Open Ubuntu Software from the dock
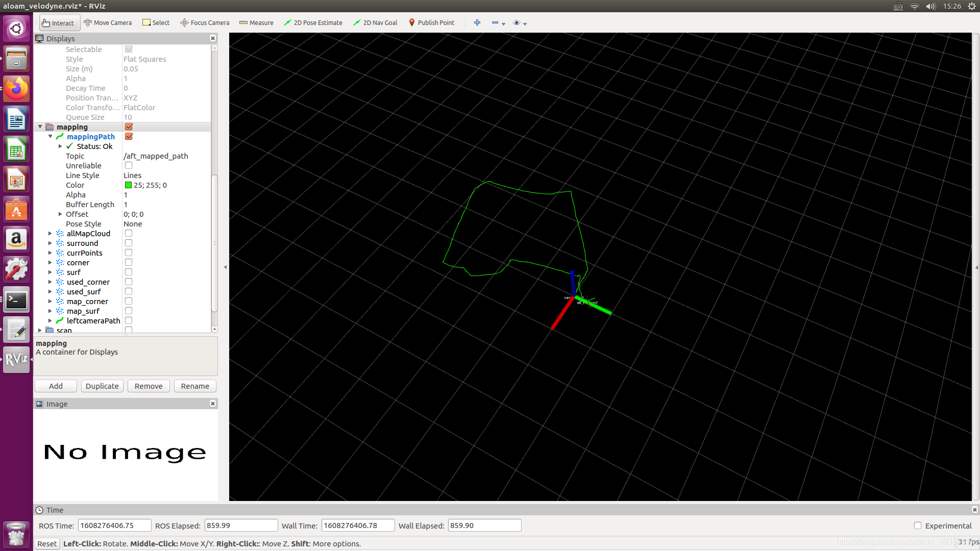 [x=16, y=210]
